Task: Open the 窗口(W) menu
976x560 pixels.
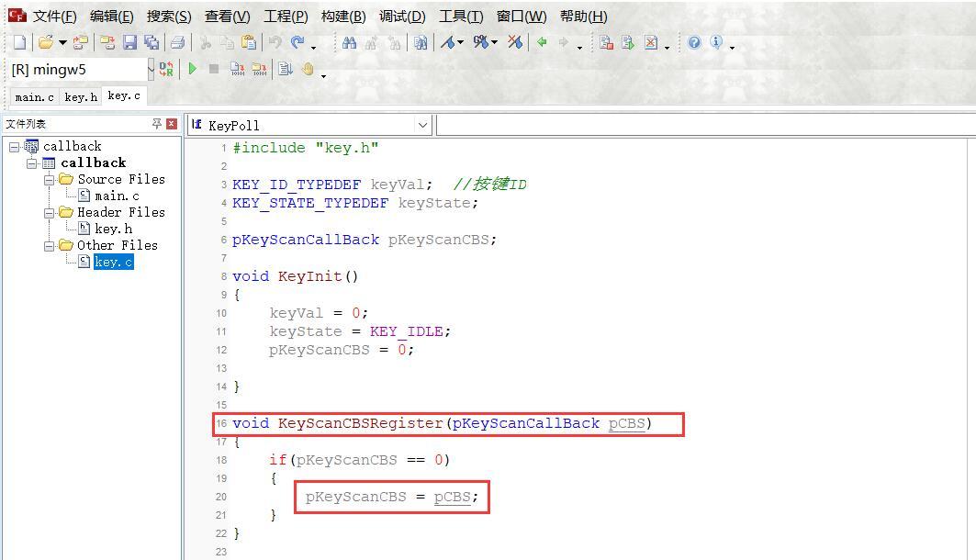Action: pyautogui.click(x=521, y=17)
